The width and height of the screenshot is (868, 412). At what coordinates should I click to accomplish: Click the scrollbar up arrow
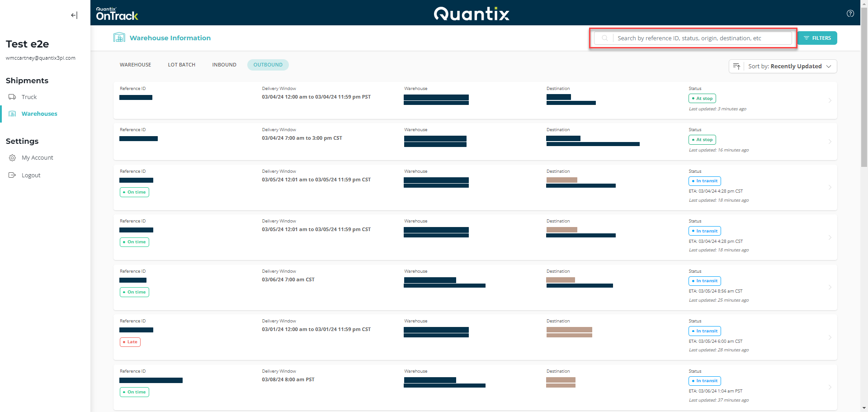864,4
